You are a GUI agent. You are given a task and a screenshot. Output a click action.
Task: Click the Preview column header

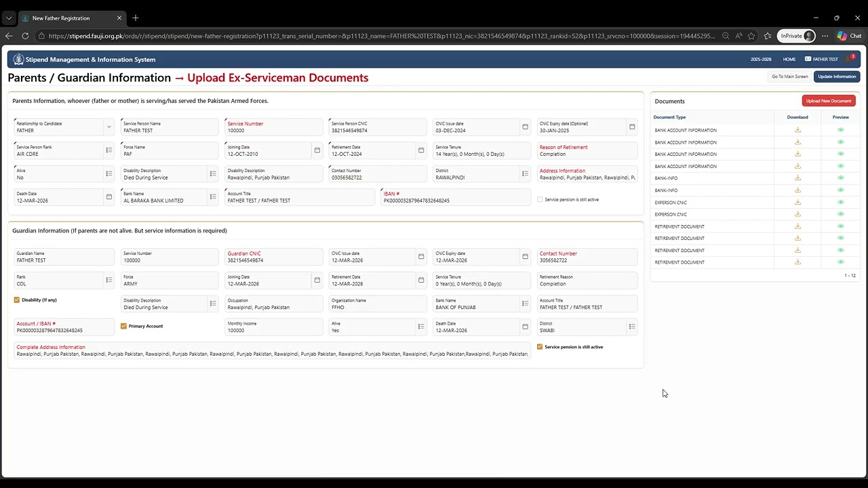pos(841,117)
